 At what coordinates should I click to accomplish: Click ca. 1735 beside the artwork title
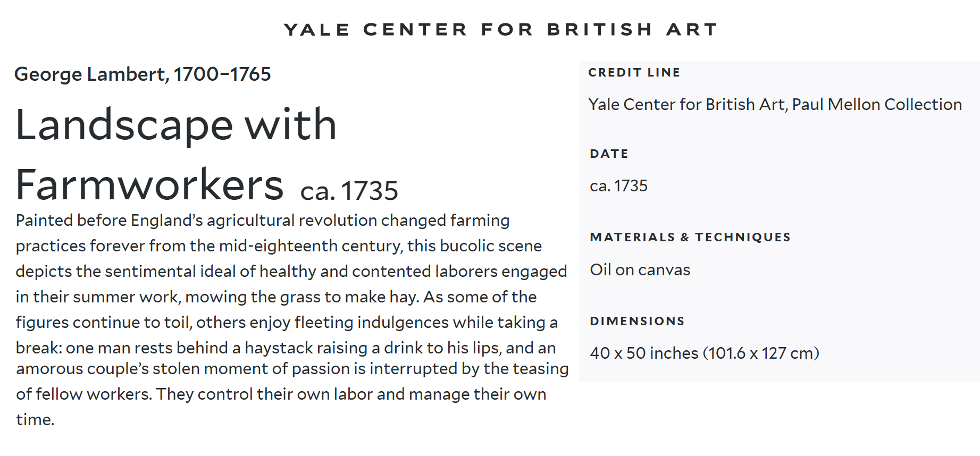(x=349, y=191)
